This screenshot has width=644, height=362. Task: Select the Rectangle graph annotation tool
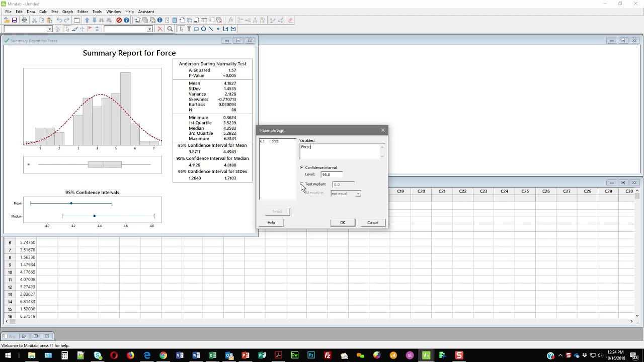coord(196,29)
